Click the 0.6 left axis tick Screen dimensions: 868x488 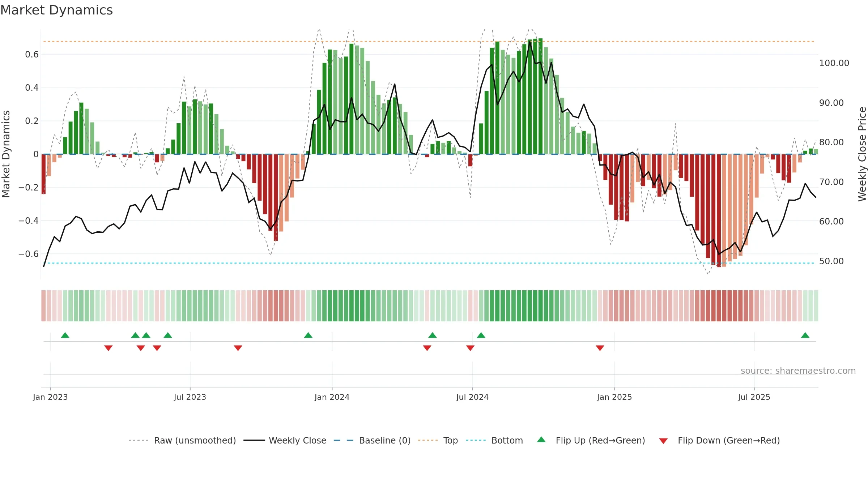point(32,55)
